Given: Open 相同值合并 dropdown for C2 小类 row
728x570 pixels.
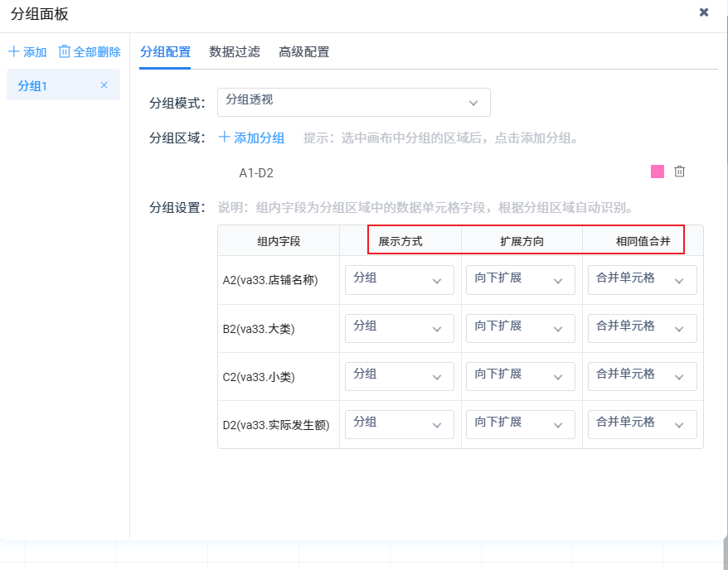Looking at the screenshot, I should (x=642, y=376).
